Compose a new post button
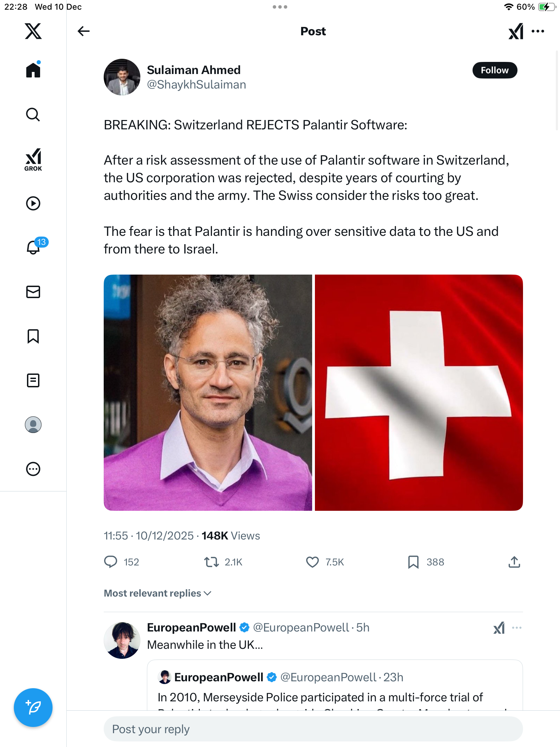The width and height of the screenshot is (560, 747). click(x=33, y=708)
